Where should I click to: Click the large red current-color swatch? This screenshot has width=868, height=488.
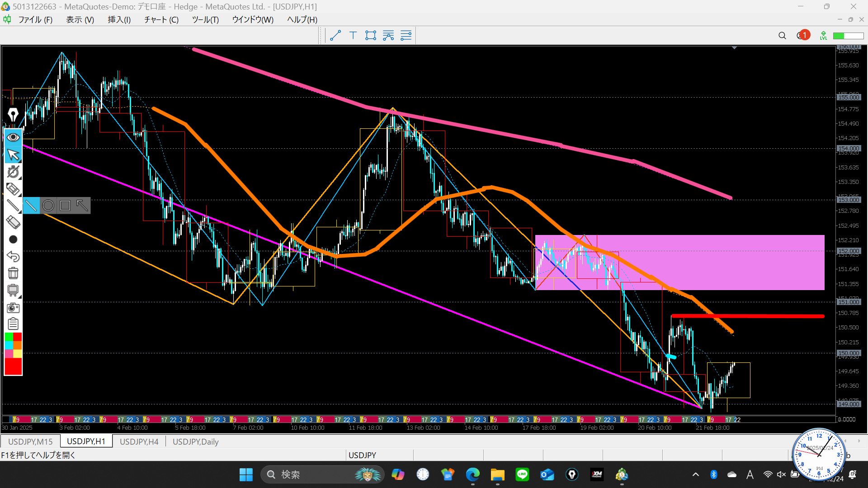(x=13, y=366)
